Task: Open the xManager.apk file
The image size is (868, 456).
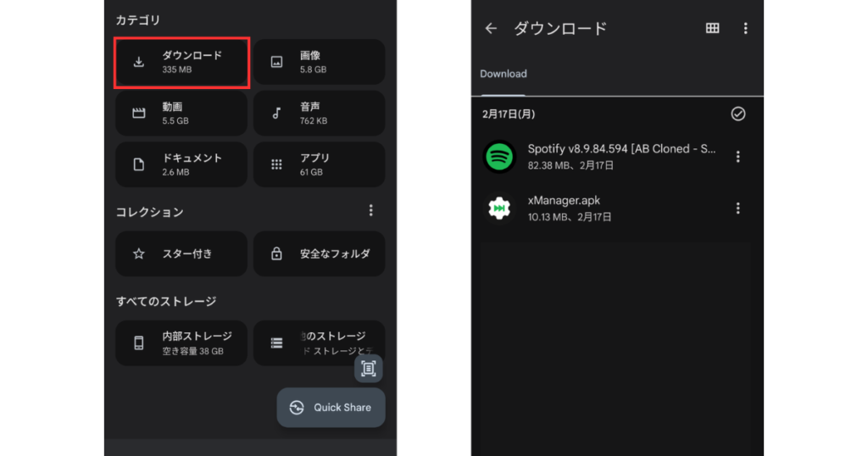Action: pos(617,208)
